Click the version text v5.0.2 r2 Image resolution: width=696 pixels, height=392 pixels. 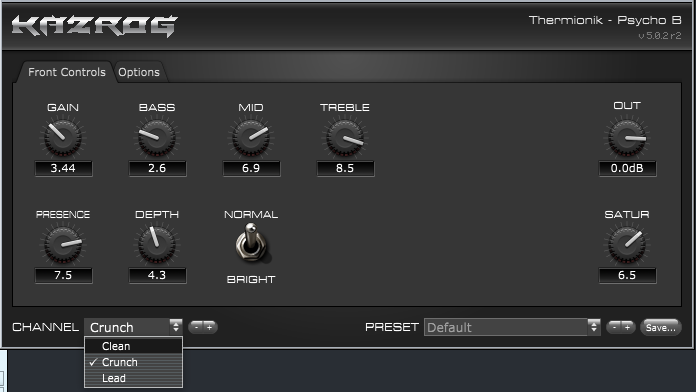[660, 36]
